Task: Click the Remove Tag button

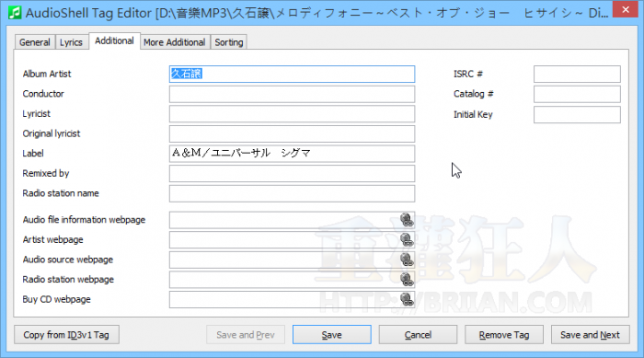Action: click(504, 335)
